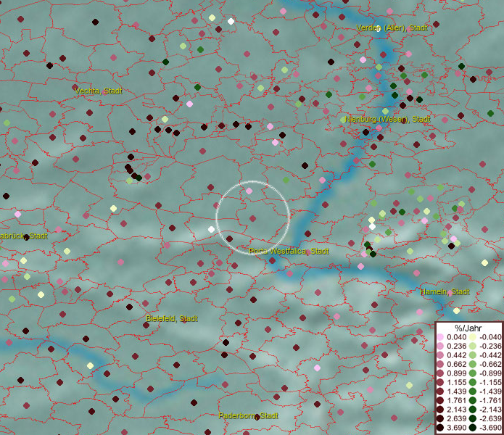The image size is (504, 435).
Task: Select the light green -0.236 swatch
Action: tap(473, 346)
